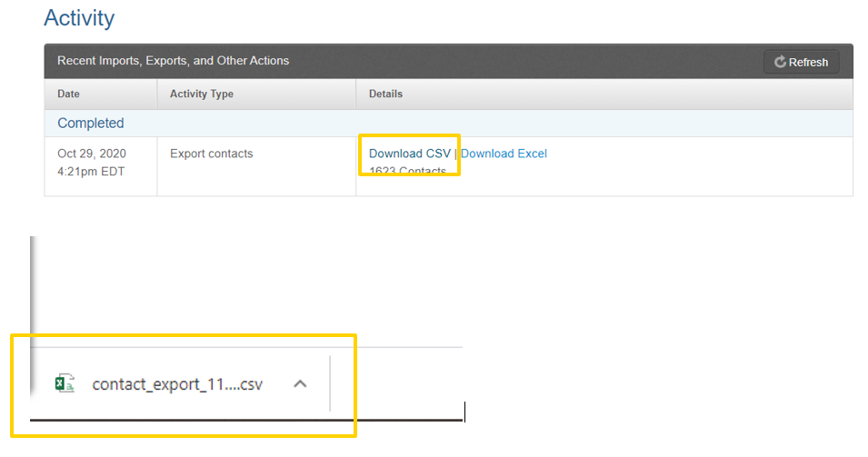Viewport: 868px width, 457px height.
Task: Click the Oct 29, 2020 date text
Action: coord(92,154)
